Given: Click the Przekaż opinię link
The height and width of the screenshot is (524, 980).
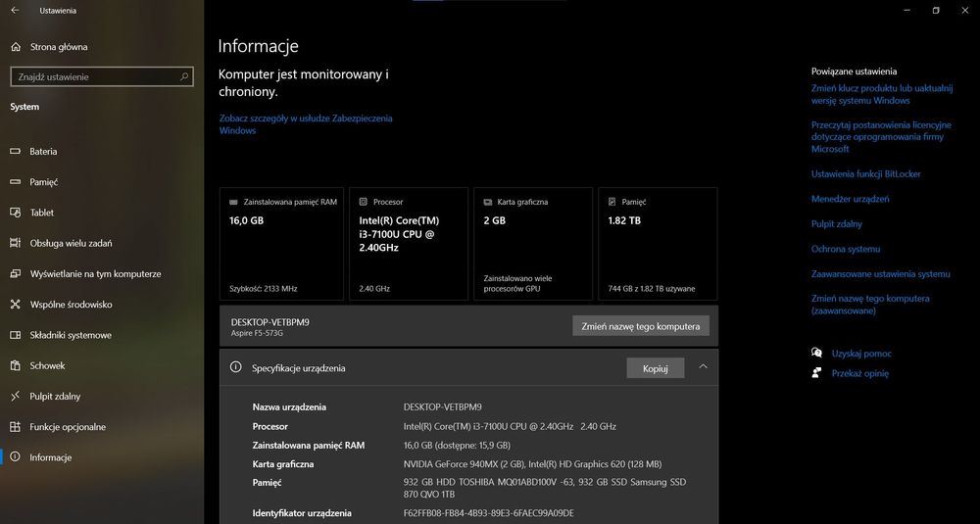Looking at the screenshot, I should [x=860, y=373].
